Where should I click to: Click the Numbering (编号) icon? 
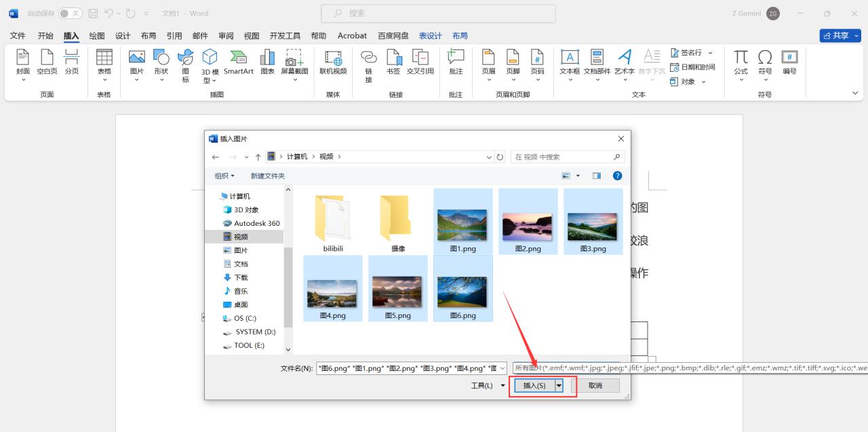(789, 62)
